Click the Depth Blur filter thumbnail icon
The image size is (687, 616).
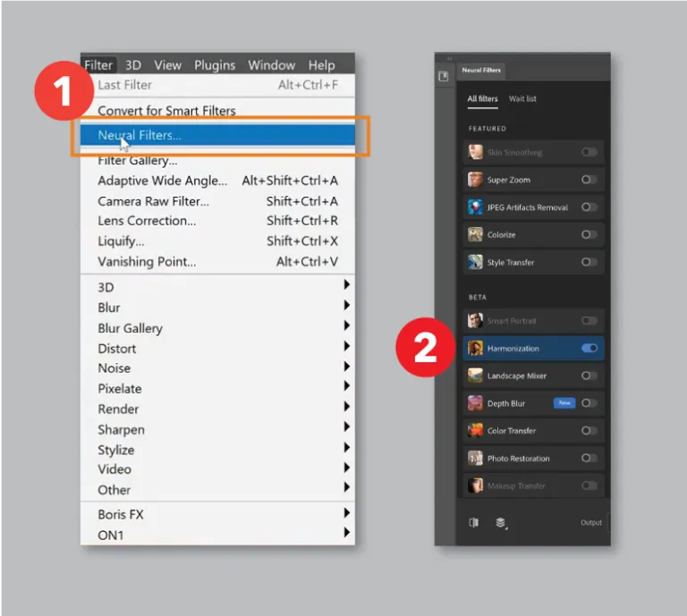(x=475, y=403)
